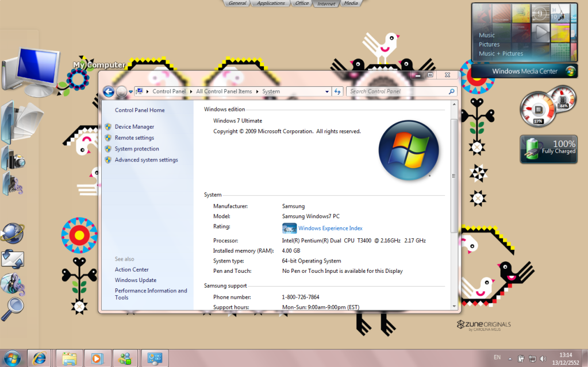Open Remote settings link
This screenshot has height=367, width=588.
pos(134,138)
